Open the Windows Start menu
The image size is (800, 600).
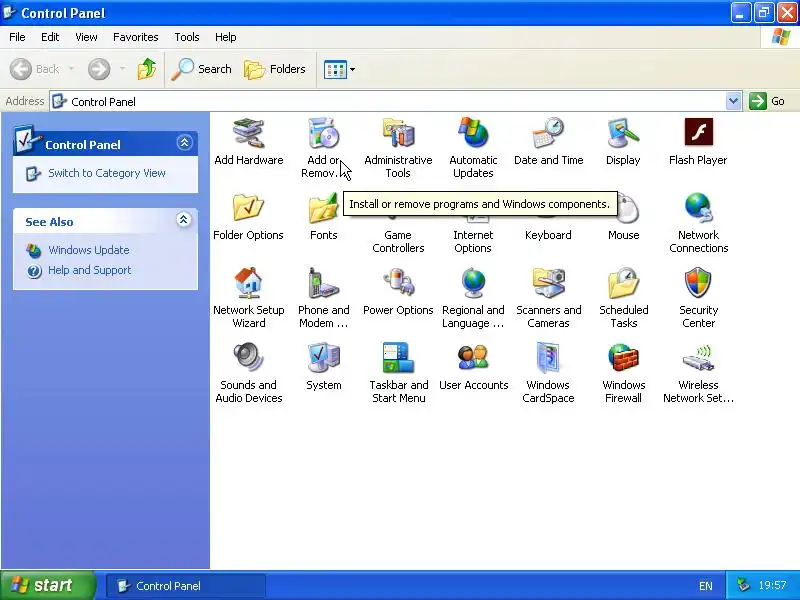click(48, 585)
